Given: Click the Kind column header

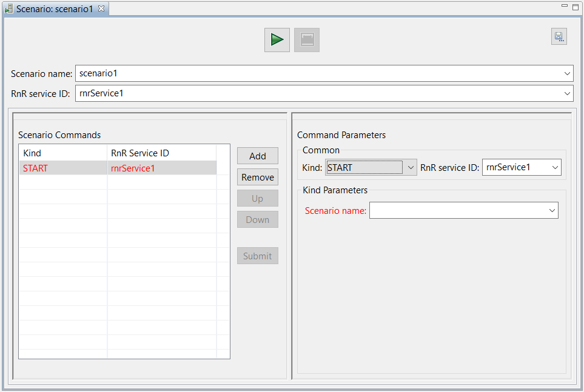Looking at the screenshot, I should pyautogui.click(x=63, y=153).
